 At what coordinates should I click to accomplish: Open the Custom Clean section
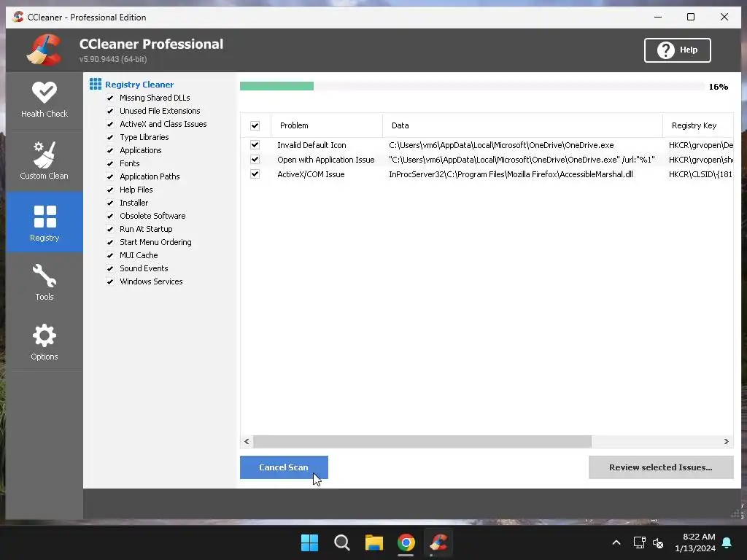tap(44, 160)
